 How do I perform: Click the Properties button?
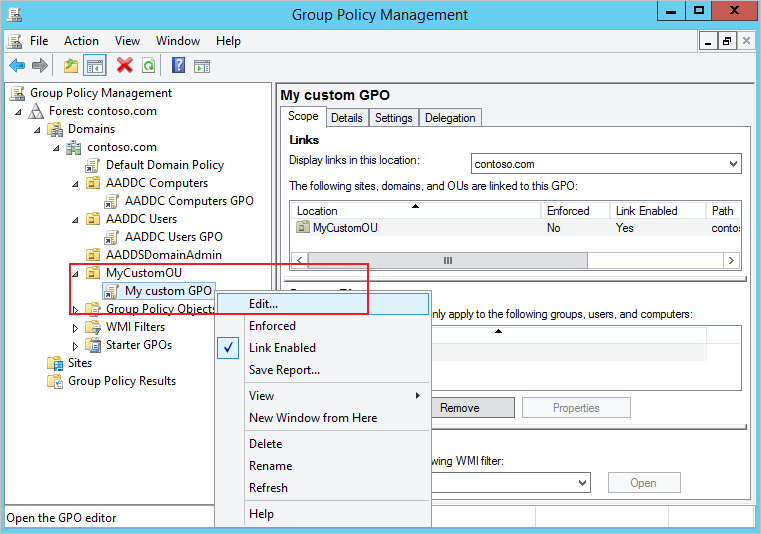[x=576, y=408]
